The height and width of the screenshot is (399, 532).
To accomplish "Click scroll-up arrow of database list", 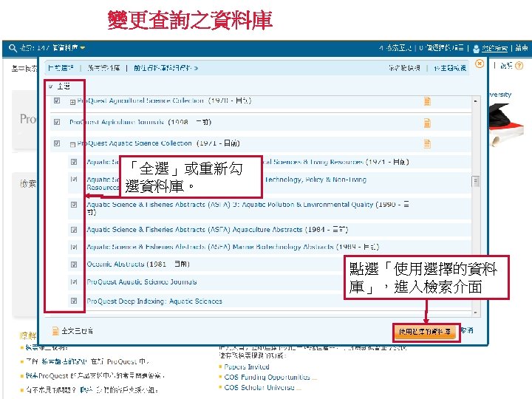I will tap(476, 101).
